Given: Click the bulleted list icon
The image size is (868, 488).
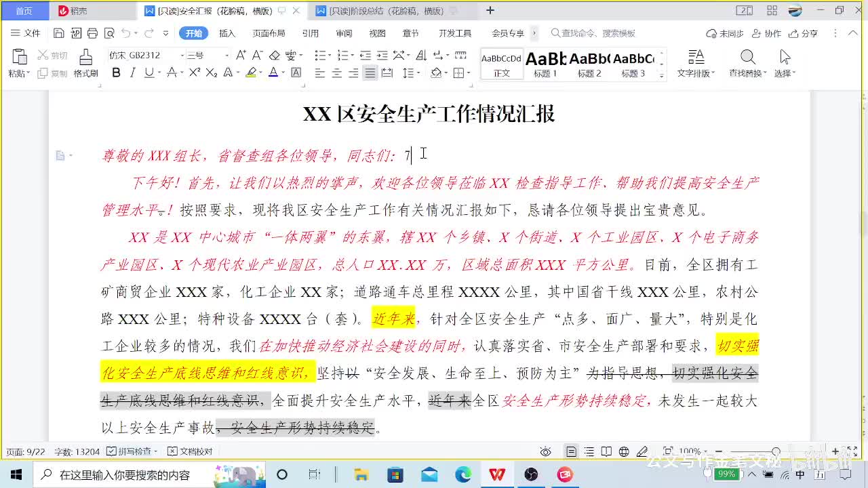Looking at the screenshot, I should coord(320,56).
